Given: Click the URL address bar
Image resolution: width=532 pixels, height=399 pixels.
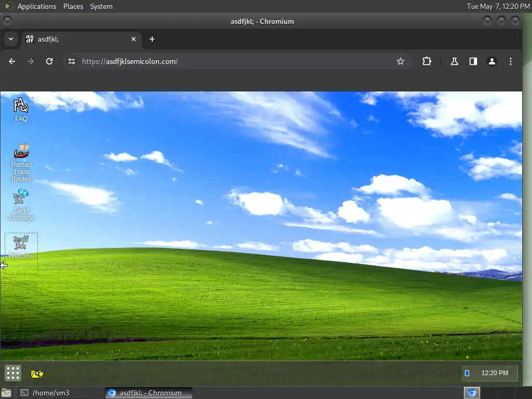Looking at the screenshot, I should tap(237, 61).
